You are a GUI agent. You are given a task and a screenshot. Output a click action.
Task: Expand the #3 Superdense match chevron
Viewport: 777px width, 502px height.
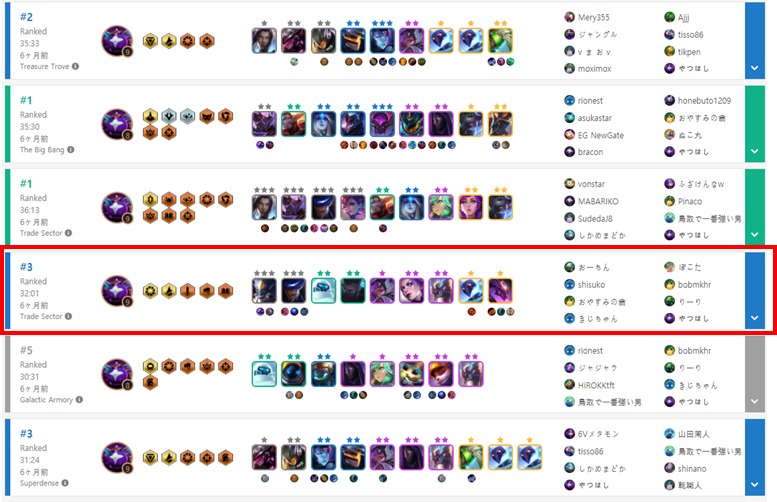(x=754, y=485)
